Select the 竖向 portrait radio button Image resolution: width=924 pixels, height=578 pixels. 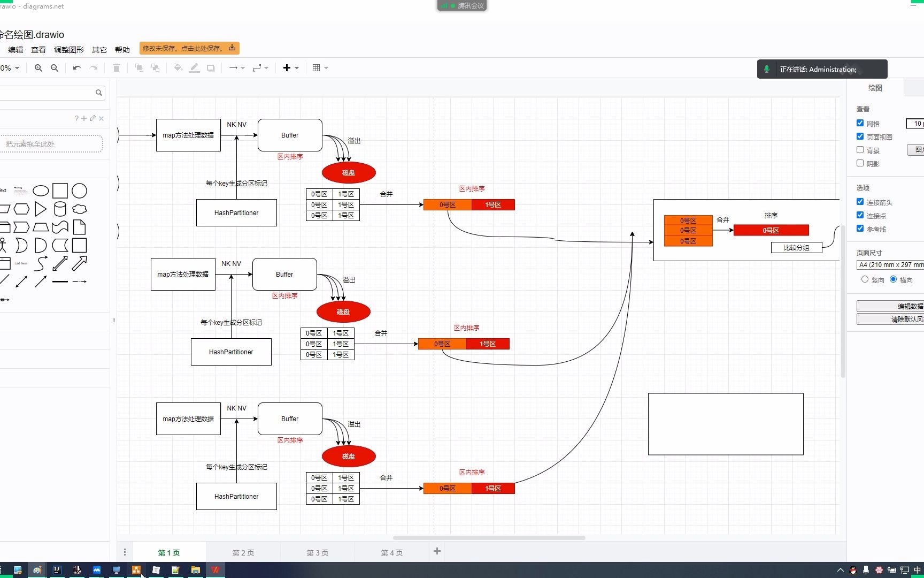tap(865, 279)
